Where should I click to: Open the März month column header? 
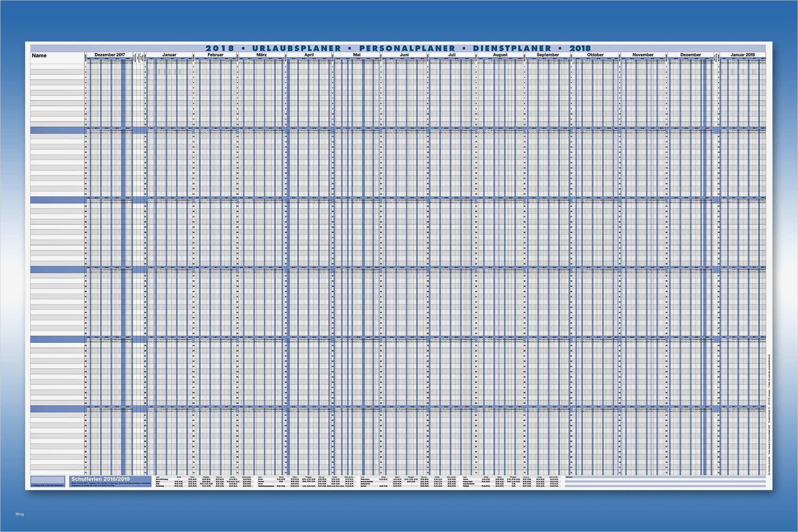coord(262,55)
